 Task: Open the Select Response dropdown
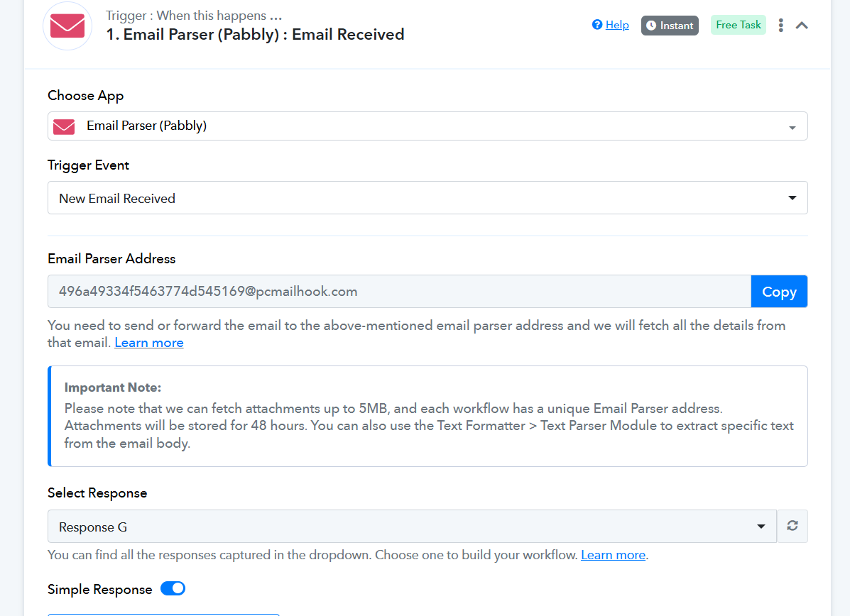(412, 526)
